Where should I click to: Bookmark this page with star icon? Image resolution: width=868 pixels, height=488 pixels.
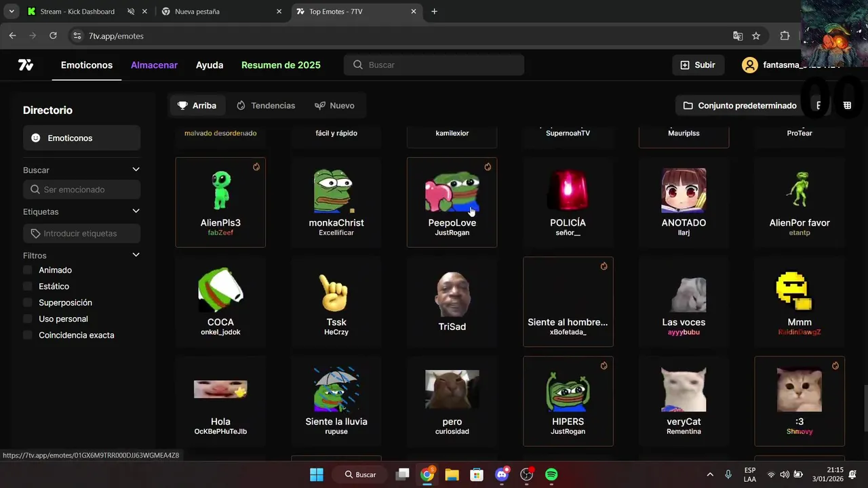(756, 36)
